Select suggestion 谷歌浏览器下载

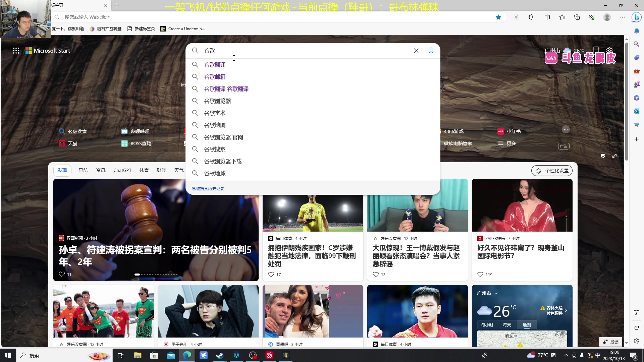tap(313, 161)
